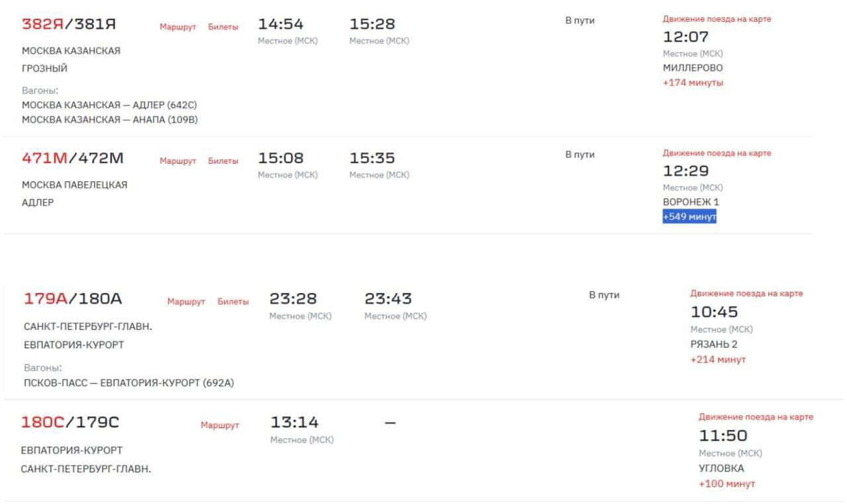The image size is (847, 504).
Task: Open train map link above 12:07
Action: click(717, 19)
